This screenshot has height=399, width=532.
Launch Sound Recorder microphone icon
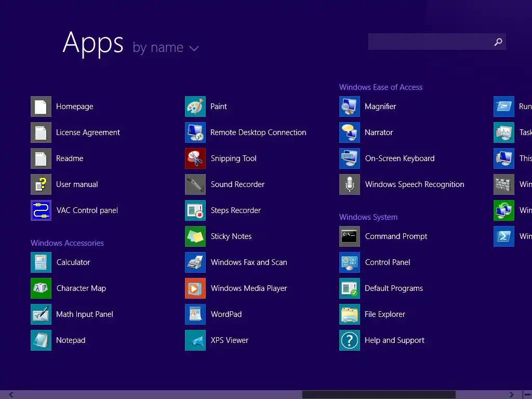click(195, 184)
